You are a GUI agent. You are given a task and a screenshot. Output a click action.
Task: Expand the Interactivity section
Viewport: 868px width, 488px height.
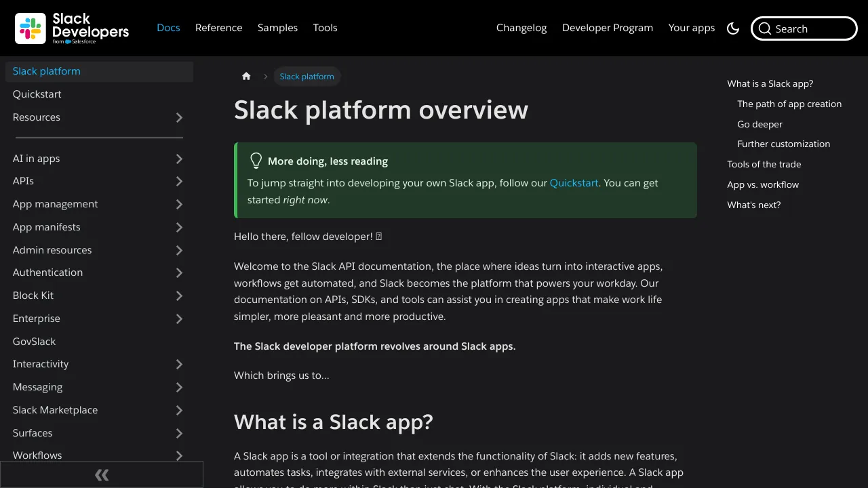[179, 365]
